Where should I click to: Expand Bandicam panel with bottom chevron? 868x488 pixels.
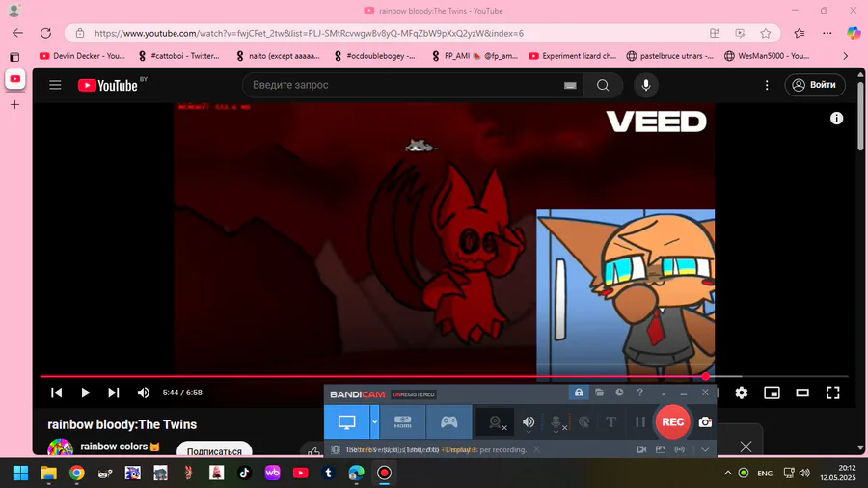pos(705,449)
